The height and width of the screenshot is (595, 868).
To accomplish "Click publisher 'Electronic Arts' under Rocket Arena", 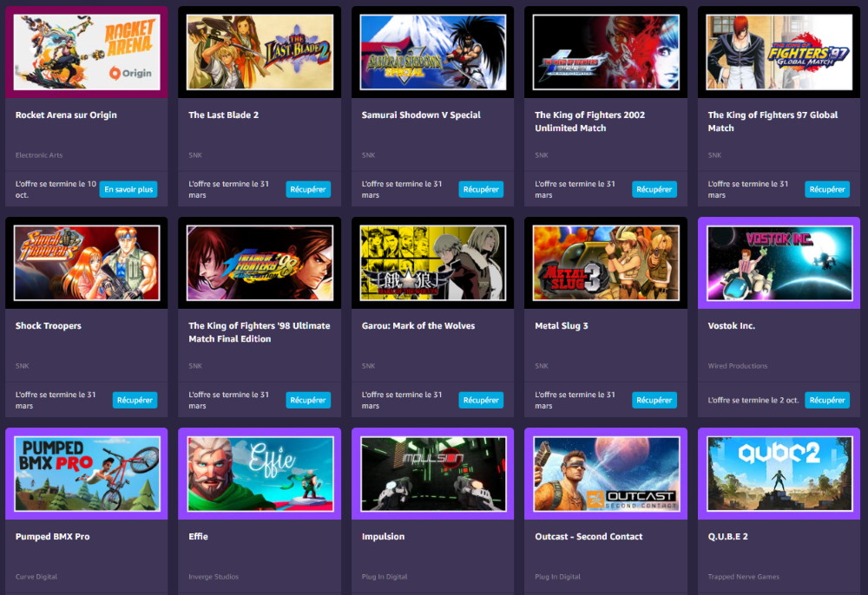I will click(39, 155).
